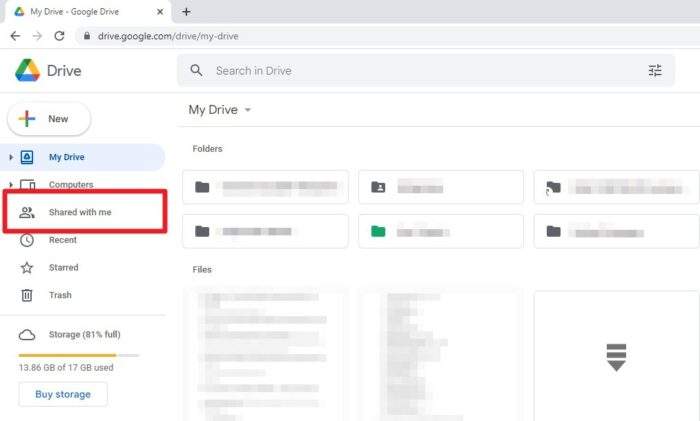This screenshot has height=421, width=700.
Task: Open file thumbnail with down-arrow icon
Action: [617, 356]
